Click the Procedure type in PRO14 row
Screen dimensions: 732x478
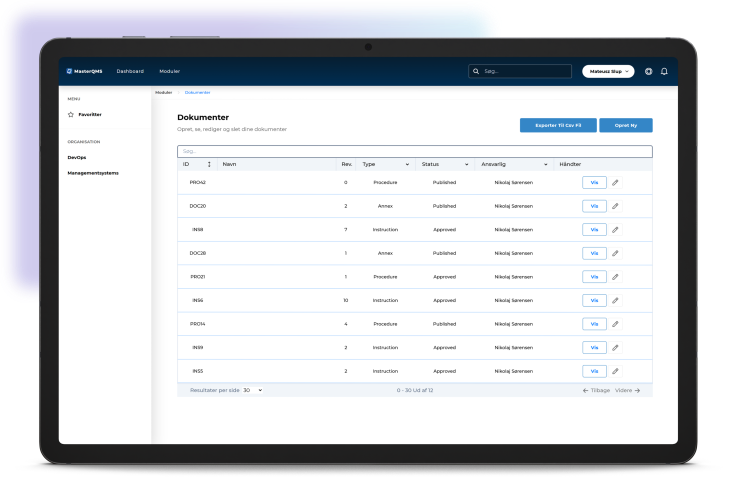(x=385, y=324)
